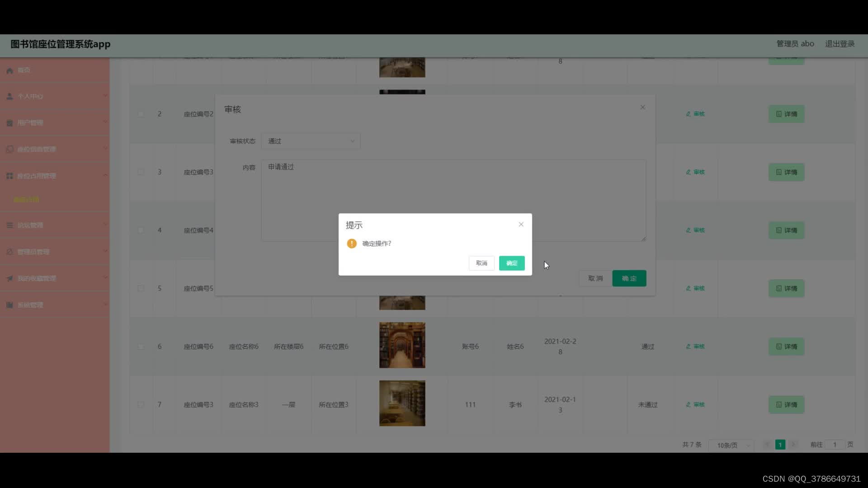
Task: Click 管理员管理 sidebar menu item
Action: [x=33, y=251]
